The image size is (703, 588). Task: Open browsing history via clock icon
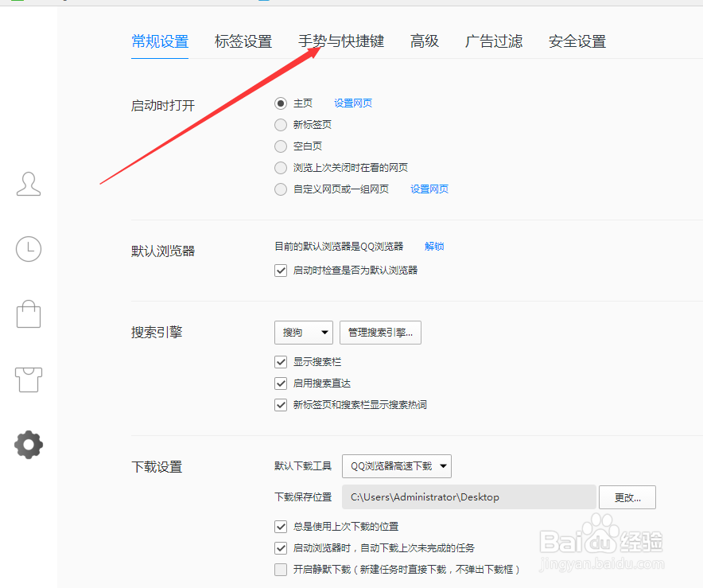29,249
